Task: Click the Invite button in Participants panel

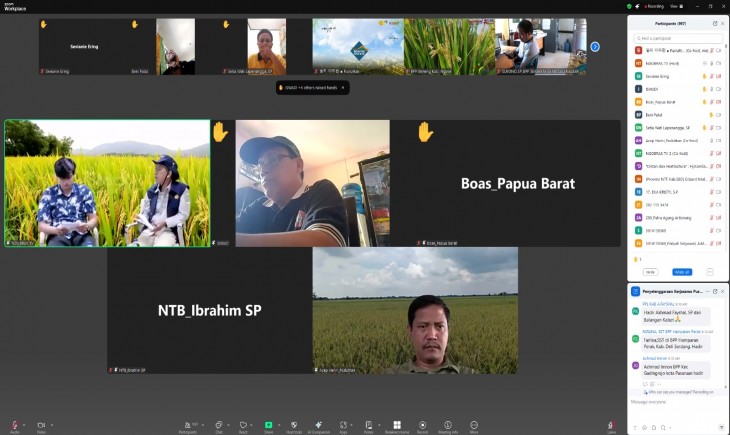Action: (650, 272)
